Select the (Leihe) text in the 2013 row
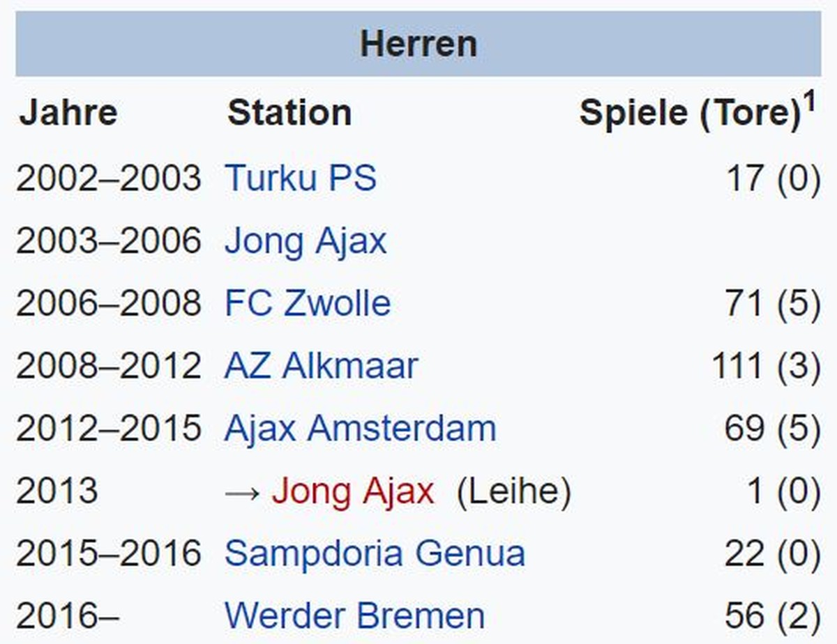 513,491
